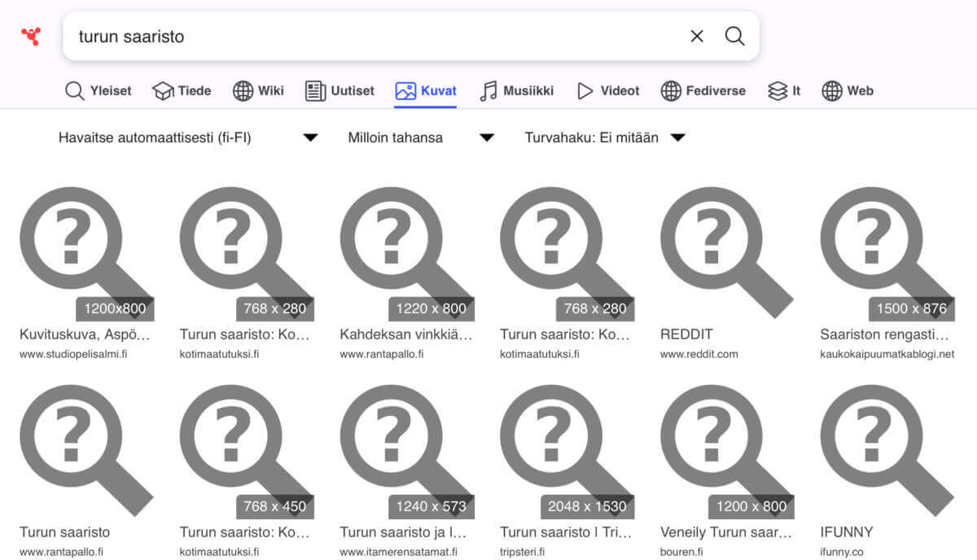Open the It category tab
This screenshot has height=560, width=977.
coord(784,91)
